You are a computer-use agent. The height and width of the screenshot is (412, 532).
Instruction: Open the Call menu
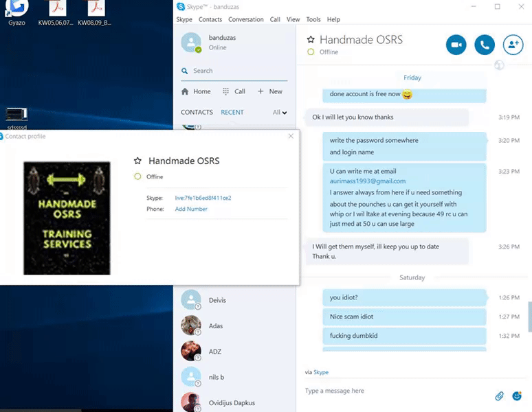(275, 19)
